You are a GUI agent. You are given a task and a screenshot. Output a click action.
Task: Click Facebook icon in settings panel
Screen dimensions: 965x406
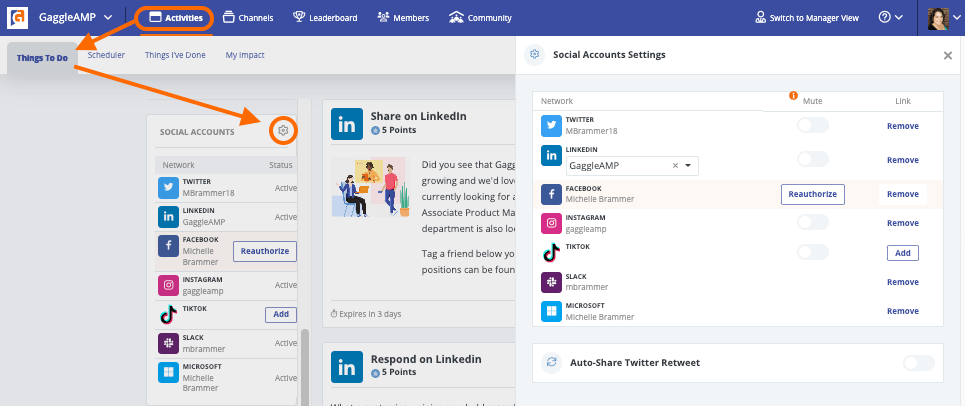(x=551, y=194)
